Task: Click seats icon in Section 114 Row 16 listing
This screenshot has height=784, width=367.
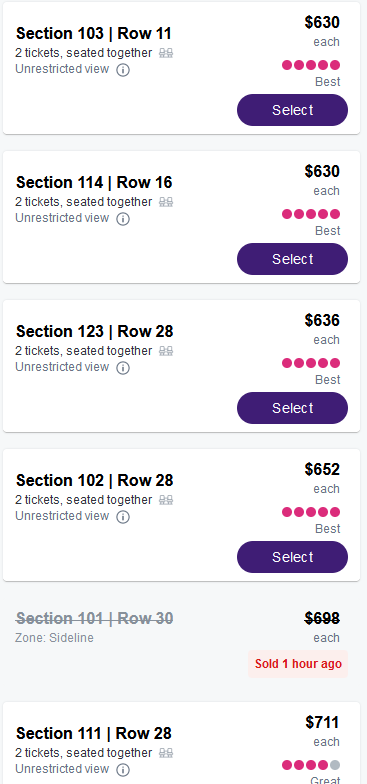Action: (x=166, y=202)
